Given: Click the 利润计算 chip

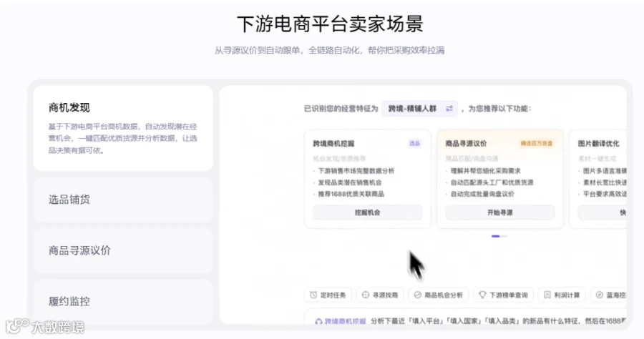Looking at the screenshot, I should (562, 295).
